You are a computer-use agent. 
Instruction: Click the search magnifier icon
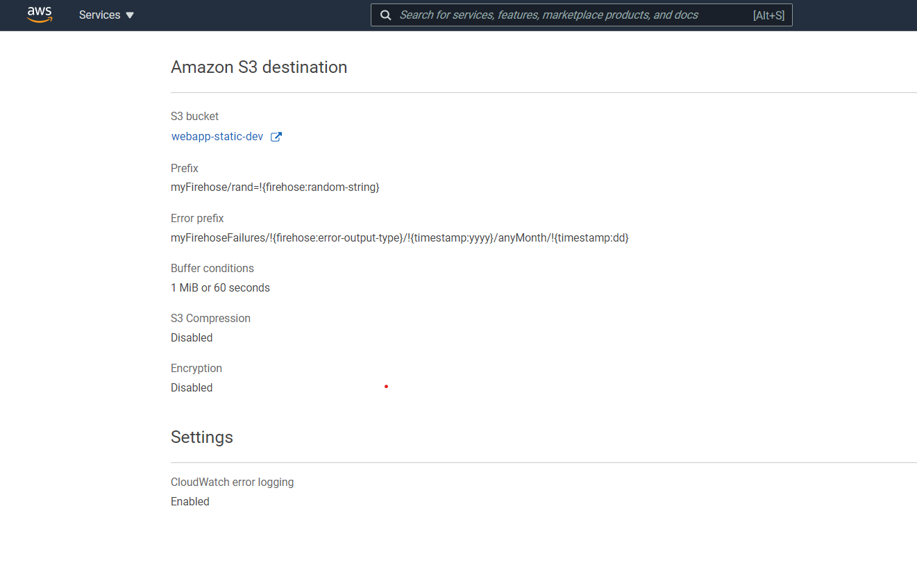[386, 15]
